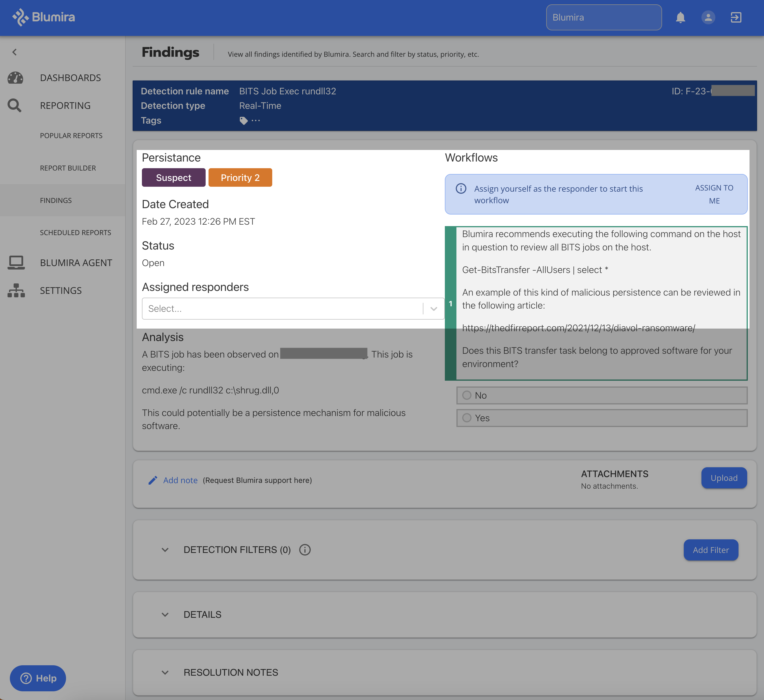Image resolution: width=764 pixels, height=700 pixels.
Task: Click the logout exit icon
Action: point(736,17)
